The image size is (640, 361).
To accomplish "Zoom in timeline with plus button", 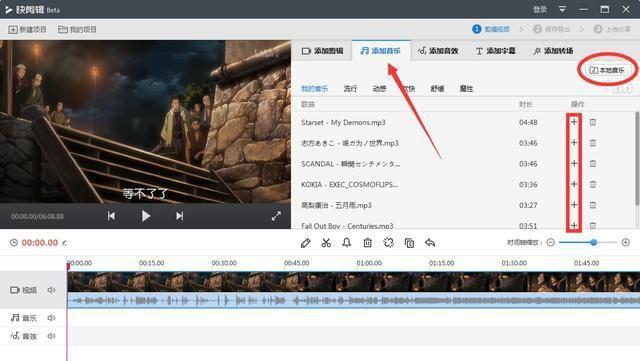I will point(626,243).
